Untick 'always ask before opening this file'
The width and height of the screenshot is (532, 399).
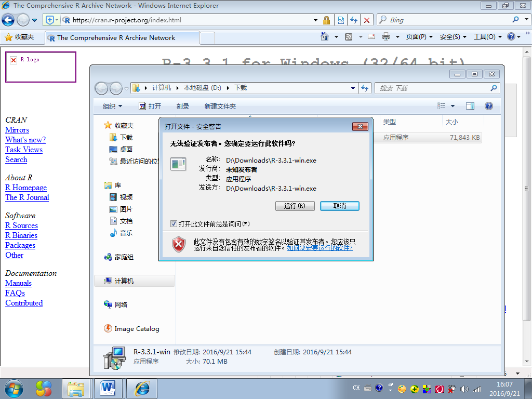pyautogui.click(x=174, y=224)
